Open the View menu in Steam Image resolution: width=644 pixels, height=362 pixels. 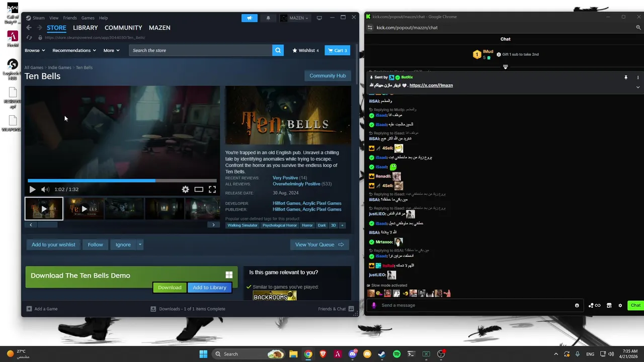pos(54,18)
